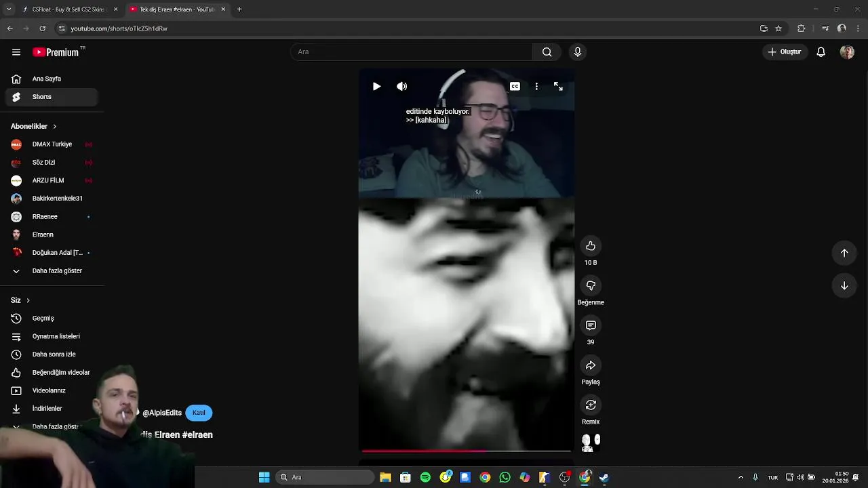Open Chrome profile avatar
Image resolution: width=868 pixels, height=488 pixels.
(x=842, y=28)
